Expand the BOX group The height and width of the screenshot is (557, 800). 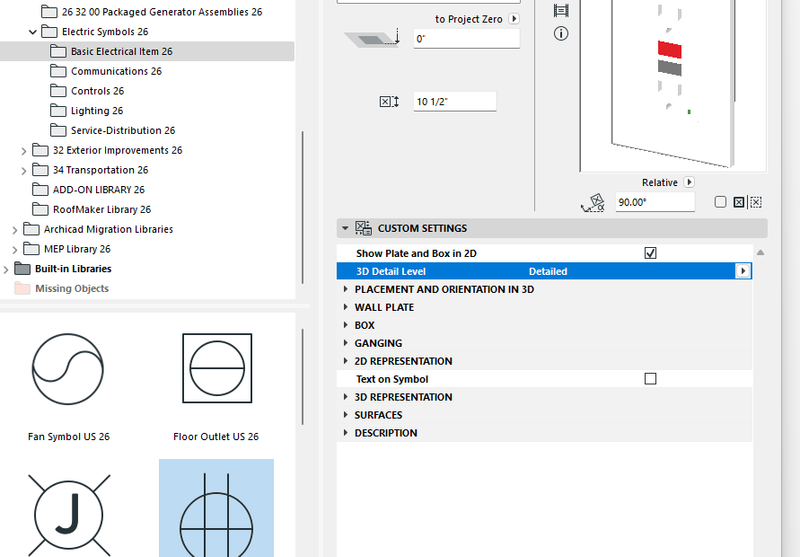point(345,325)
